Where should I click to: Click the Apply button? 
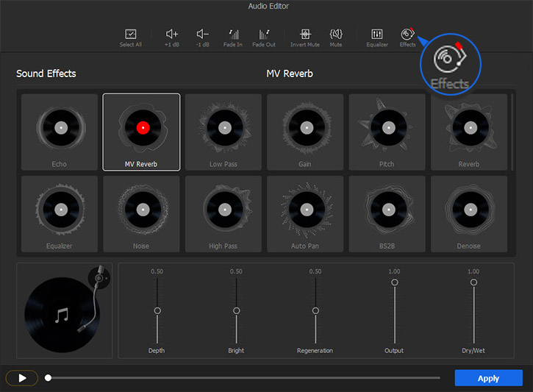click(488, 378)
